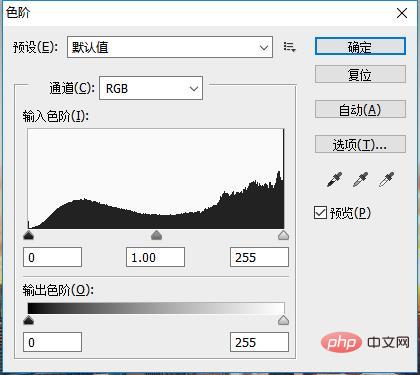The image size is (420, 375).
Task: Select the white point eyedropper
Action: tap(386, 179)
